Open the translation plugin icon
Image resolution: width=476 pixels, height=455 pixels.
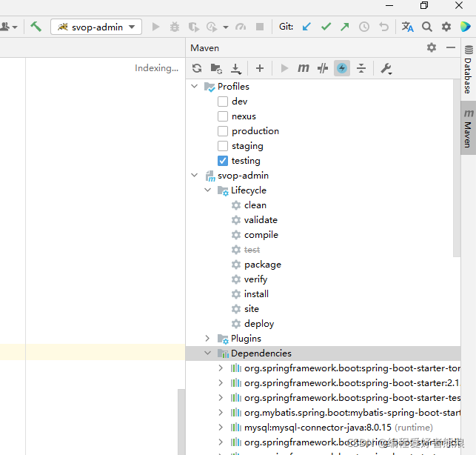point(407,27)
